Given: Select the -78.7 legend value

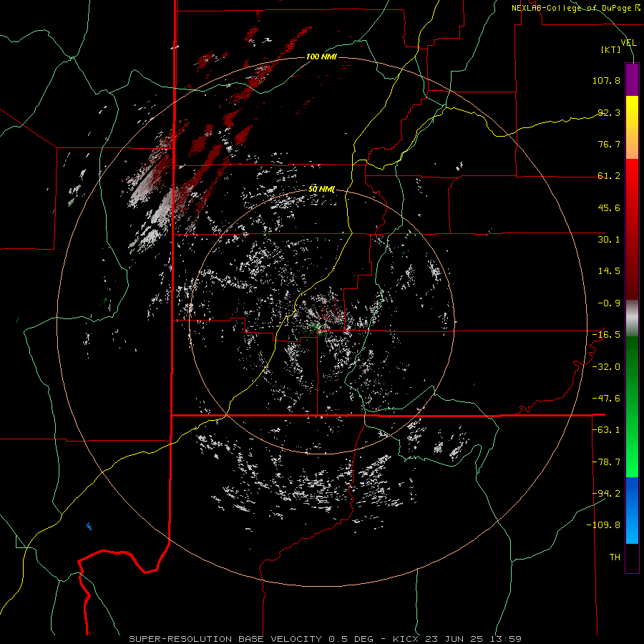Looking at the screenshot, I should [606, 462].
